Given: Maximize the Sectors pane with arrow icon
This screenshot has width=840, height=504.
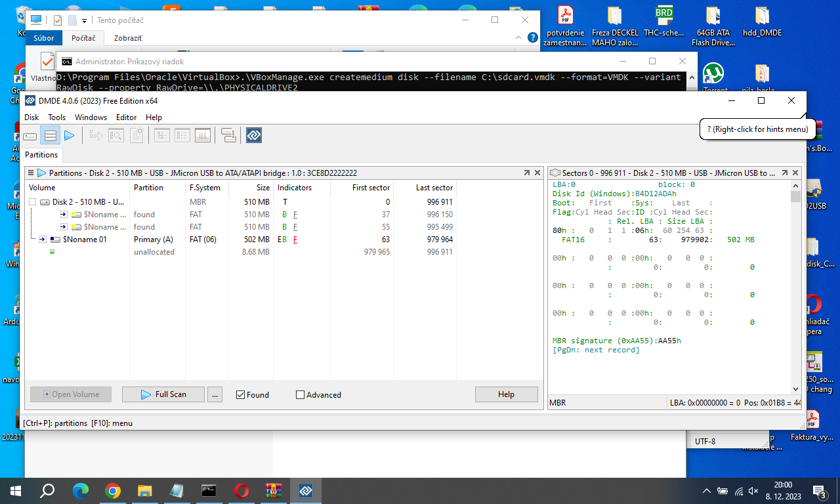Looking at the screenshot, I should click(x=785, y=173).
